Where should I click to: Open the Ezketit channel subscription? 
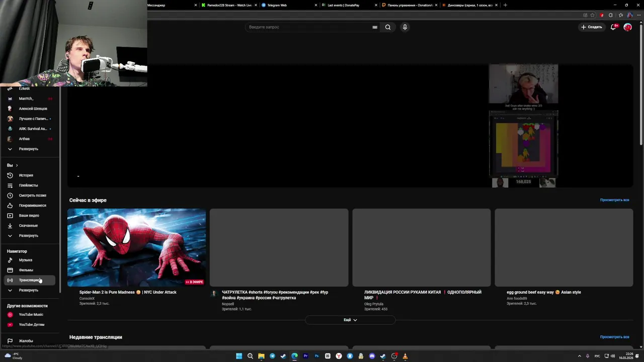(x=30, y=89)
